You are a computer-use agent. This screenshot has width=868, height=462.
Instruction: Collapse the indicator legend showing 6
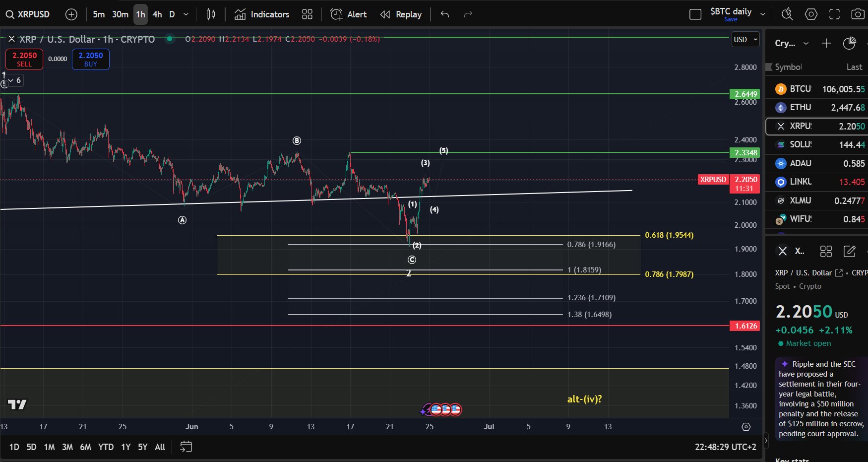click(14, 80)
